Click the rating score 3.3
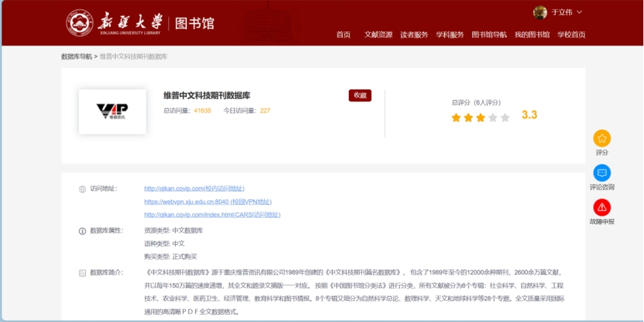 pos(530,115)
